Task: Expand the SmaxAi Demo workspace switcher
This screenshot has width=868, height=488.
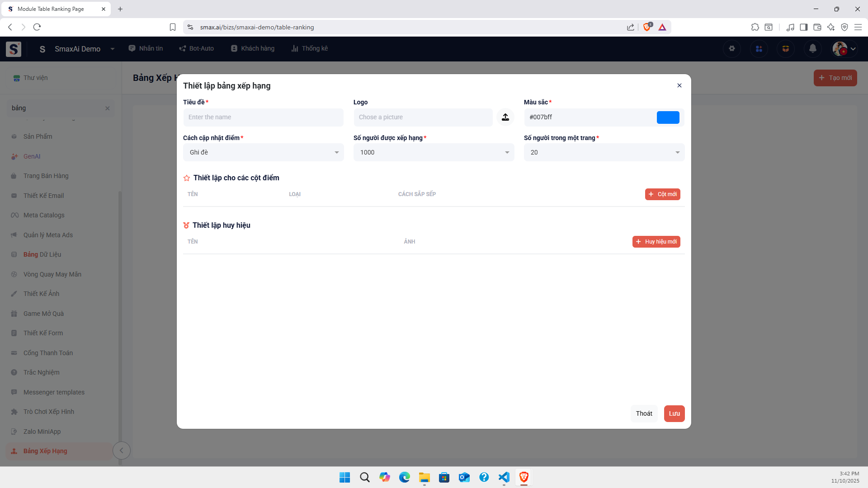Action: pos(113,49)
